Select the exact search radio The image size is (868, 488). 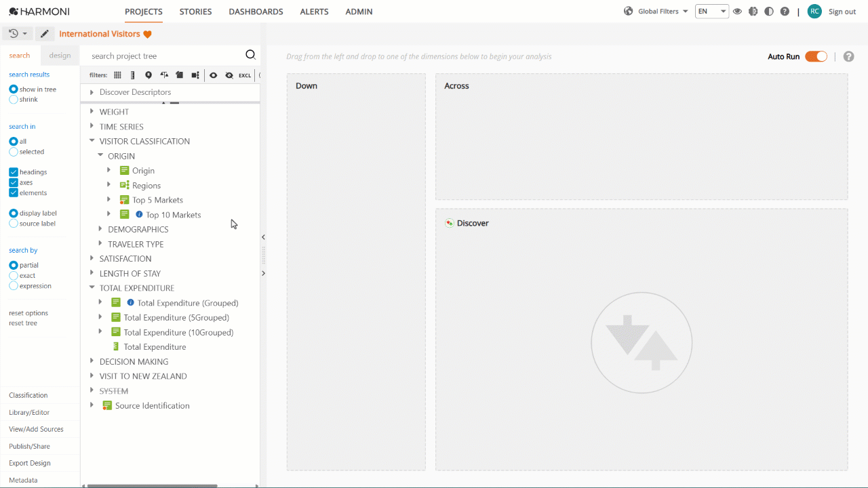[14, 276]
